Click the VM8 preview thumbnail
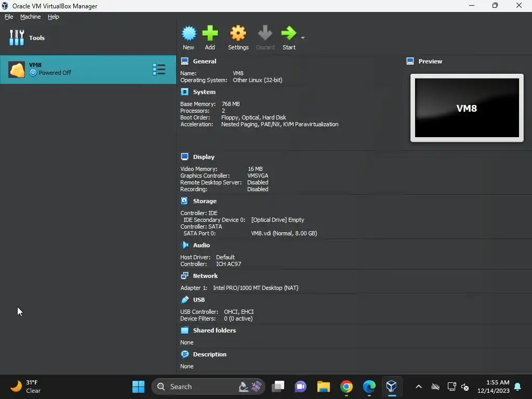The image size is (532, 399). pyautogui.click(x=467, y=108)
